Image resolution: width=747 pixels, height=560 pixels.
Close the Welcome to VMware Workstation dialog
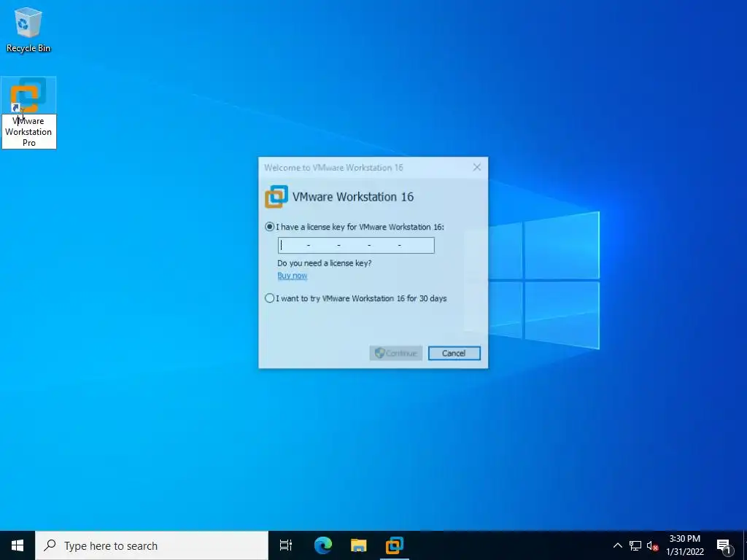477,167
